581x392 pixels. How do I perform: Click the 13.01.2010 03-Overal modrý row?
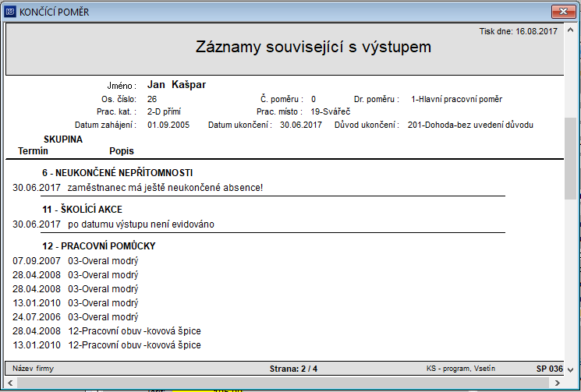tap(75, 303)
